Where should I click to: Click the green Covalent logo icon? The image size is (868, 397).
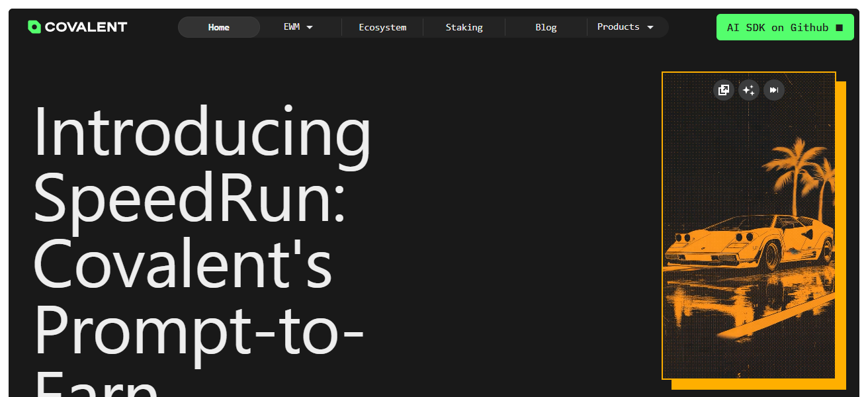tap(34, 27)
